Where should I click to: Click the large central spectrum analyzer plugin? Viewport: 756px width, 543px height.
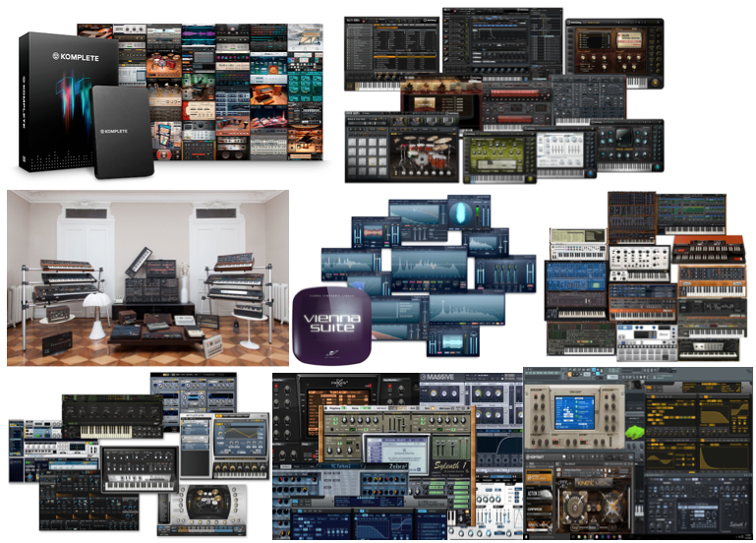(429, 269)
